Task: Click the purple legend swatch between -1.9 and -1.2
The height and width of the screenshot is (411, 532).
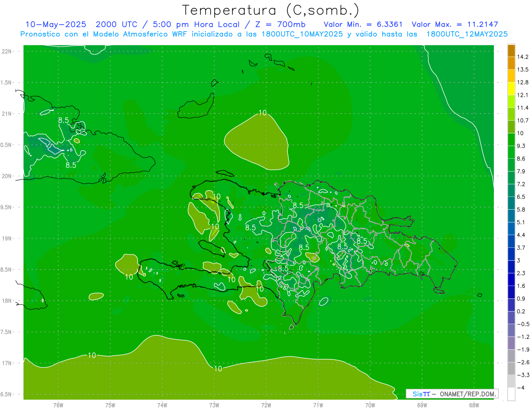Action: click(x=511, y=343)
